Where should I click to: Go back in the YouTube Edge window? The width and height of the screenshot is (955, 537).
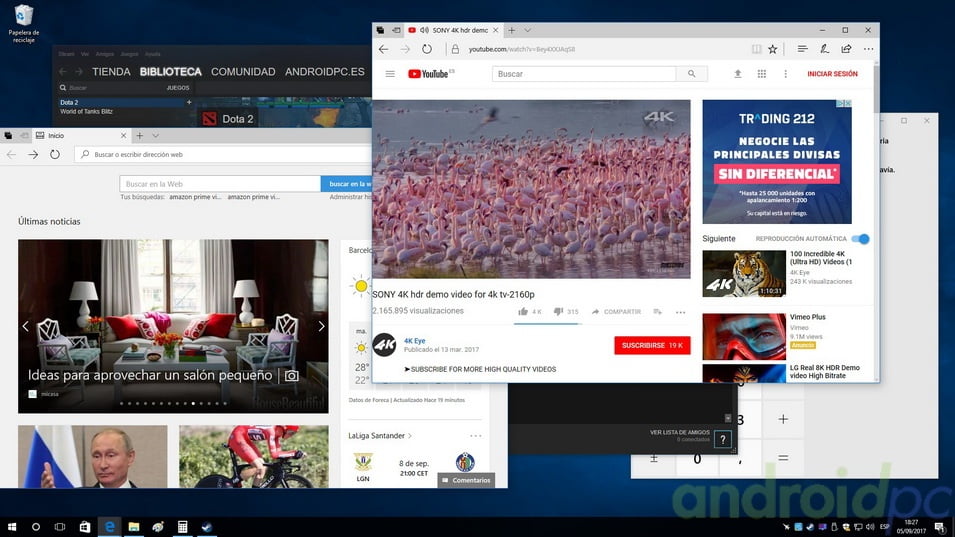383,49
